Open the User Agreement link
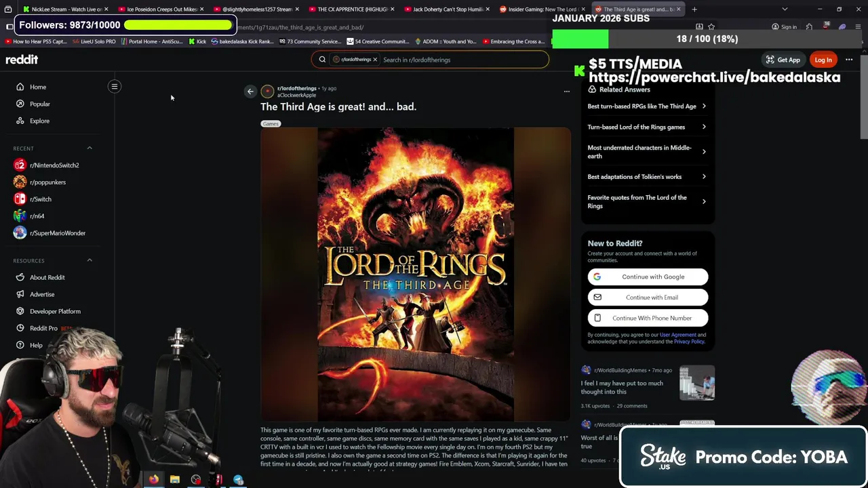 [677, 335]
